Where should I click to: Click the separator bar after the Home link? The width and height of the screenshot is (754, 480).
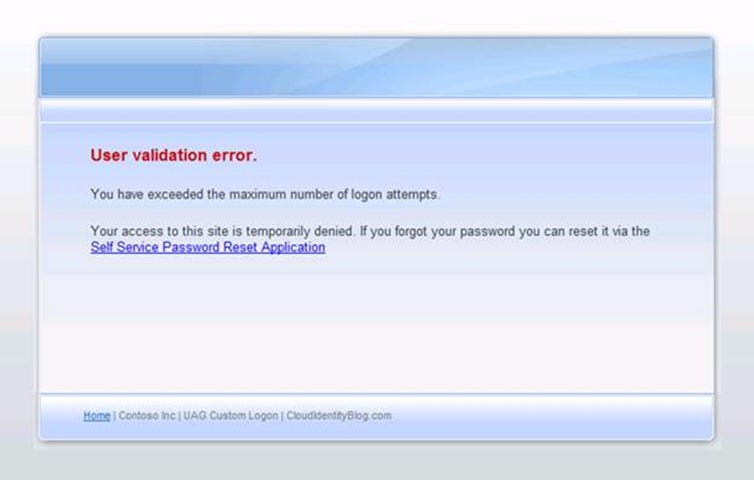pos(114,415)
